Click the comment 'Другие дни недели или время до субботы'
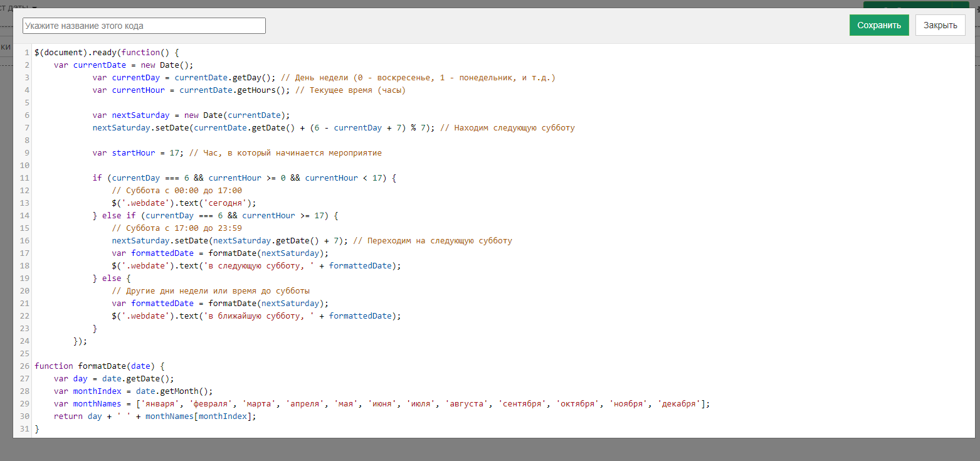This screenshot has width=980, height=461. (x=211, y=291)
